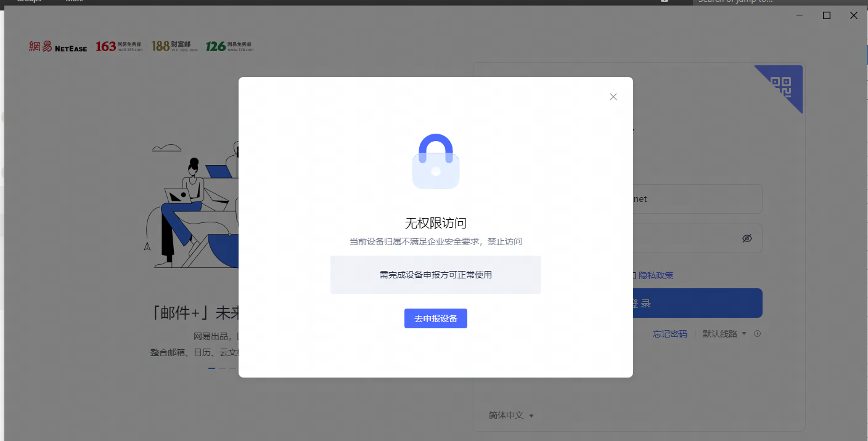Open the 忘记密码 link
This screenshot has height=441, width=868.
click(x=669, y=334)
